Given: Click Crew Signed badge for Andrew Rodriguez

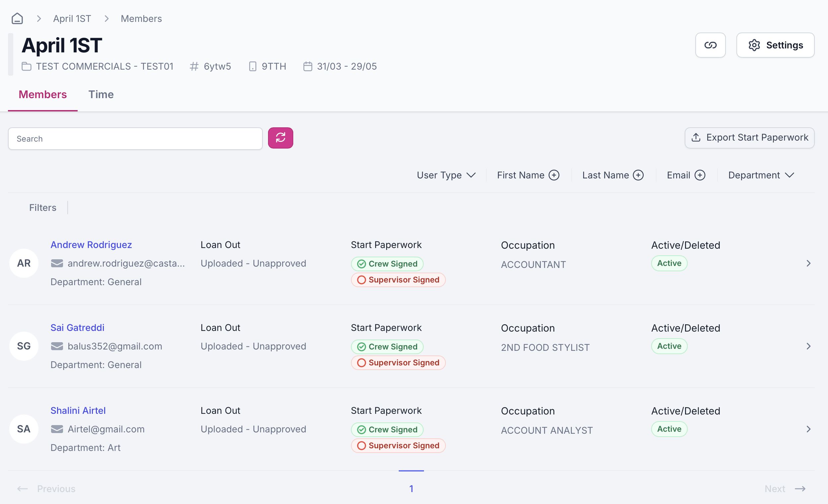Looking at the screenshot, I should point(387,264).
